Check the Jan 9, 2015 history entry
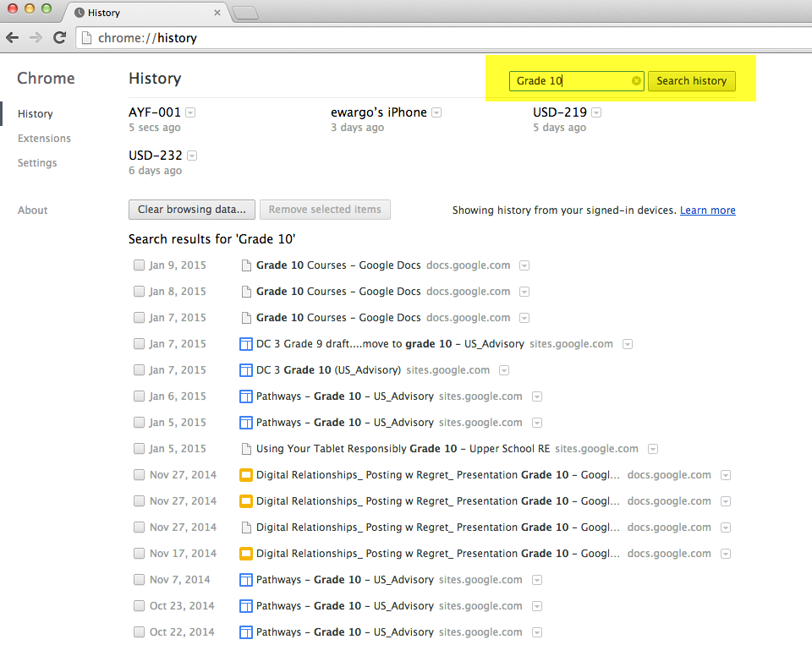This screenshot has height=656, width=812. click(x=139, y=265)
